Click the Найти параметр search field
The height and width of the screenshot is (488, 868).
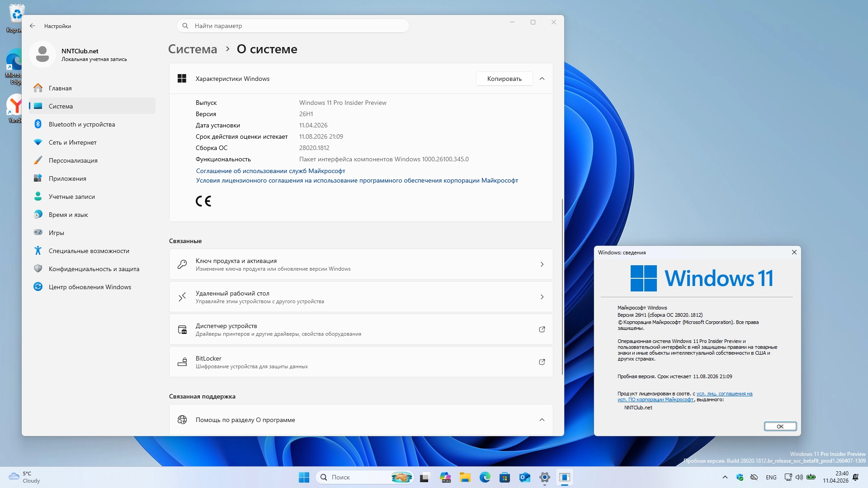pyautogui.click(x=293, y=26)
